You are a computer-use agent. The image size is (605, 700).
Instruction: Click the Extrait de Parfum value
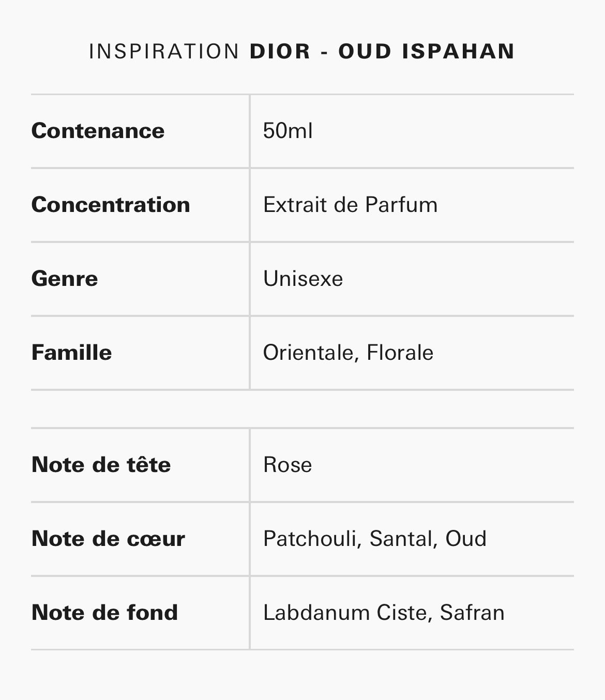(350, 205)
